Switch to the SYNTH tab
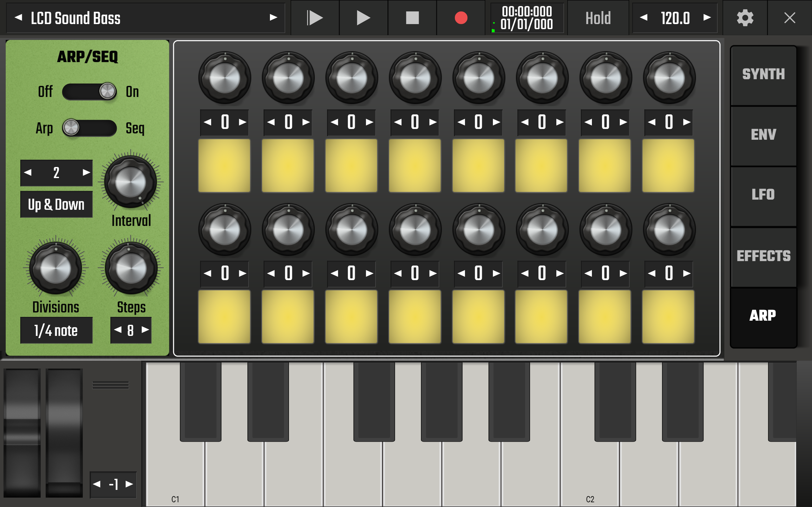The image size is (812, 507). (x=763, y=74)
